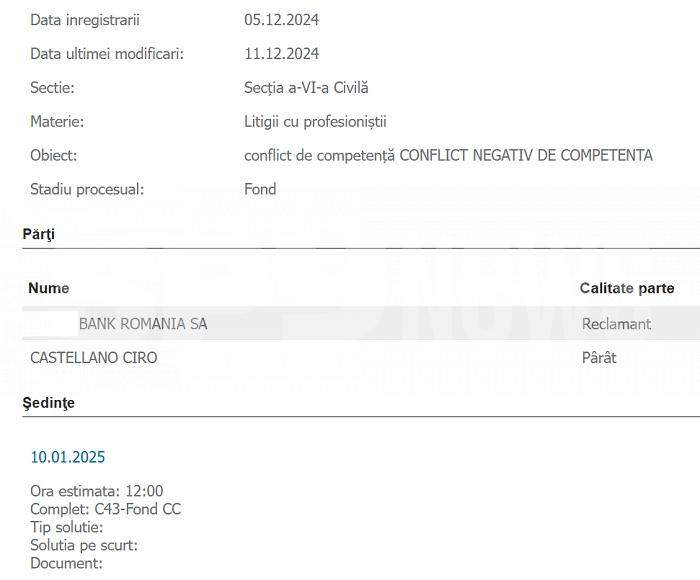Open the 10.01.2025 hearing date link
The height and width of the screenshot is (580, 700).
pos(67,457)
